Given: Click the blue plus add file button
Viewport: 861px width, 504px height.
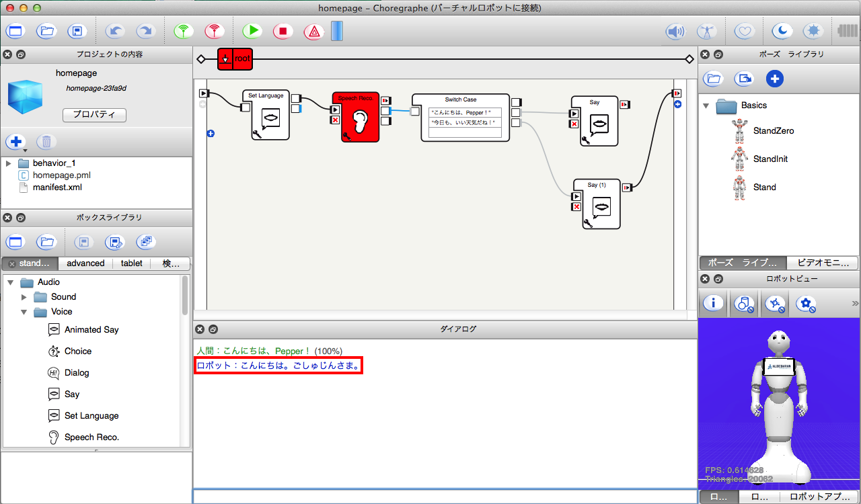Looking at the screenshot, I should (x=15, y=142).
